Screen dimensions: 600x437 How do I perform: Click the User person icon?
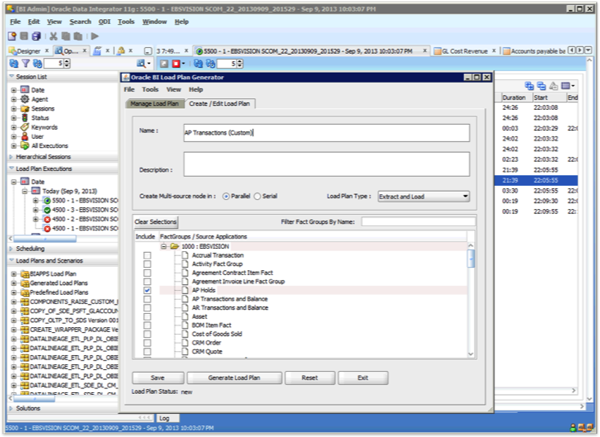tap(25, 137)
